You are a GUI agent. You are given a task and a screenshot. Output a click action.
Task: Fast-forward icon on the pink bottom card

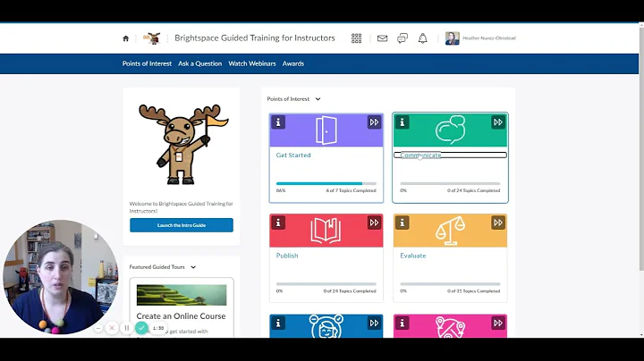(498, 323)
